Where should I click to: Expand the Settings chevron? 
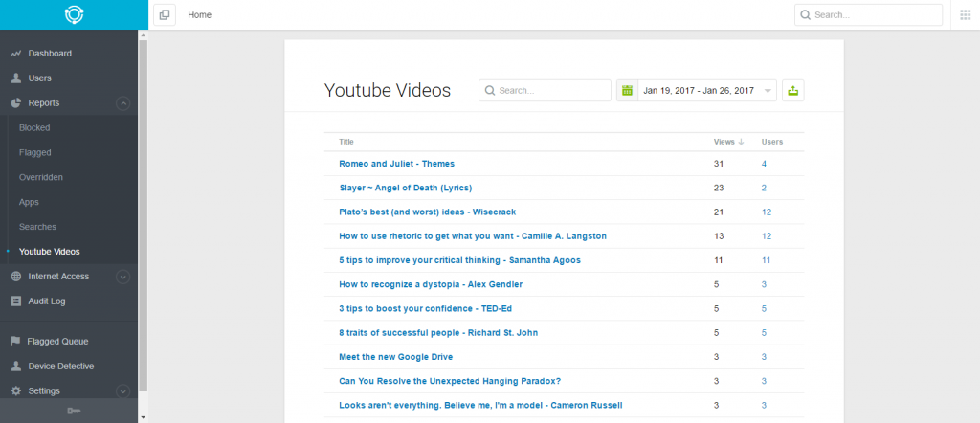coord(123,391)
